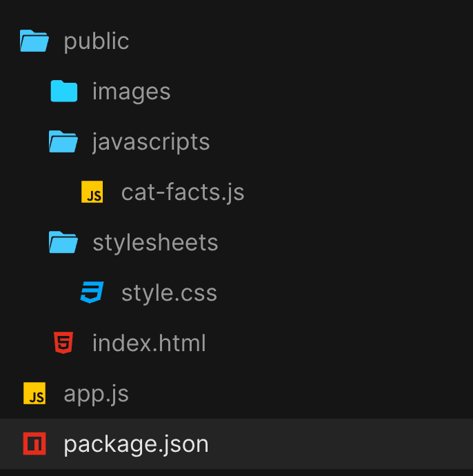Open the index.html file
473x476 pixels.
[149, 343]
